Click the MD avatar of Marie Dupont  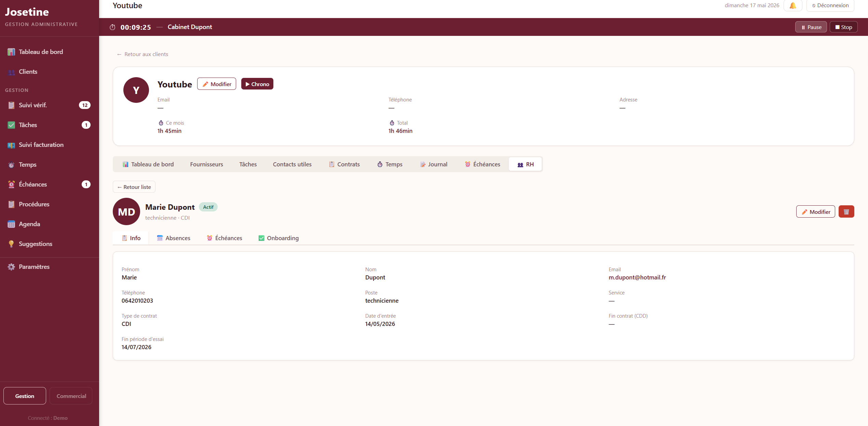(x=126, y=211)
